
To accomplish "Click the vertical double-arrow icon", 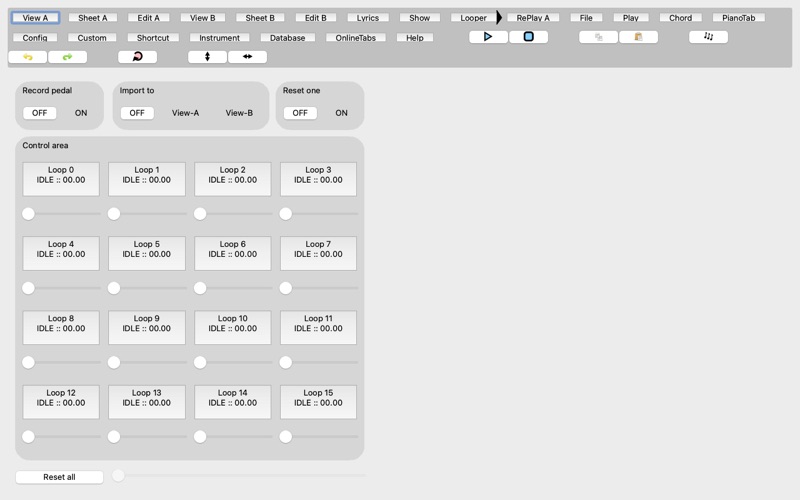I will 207,57.
